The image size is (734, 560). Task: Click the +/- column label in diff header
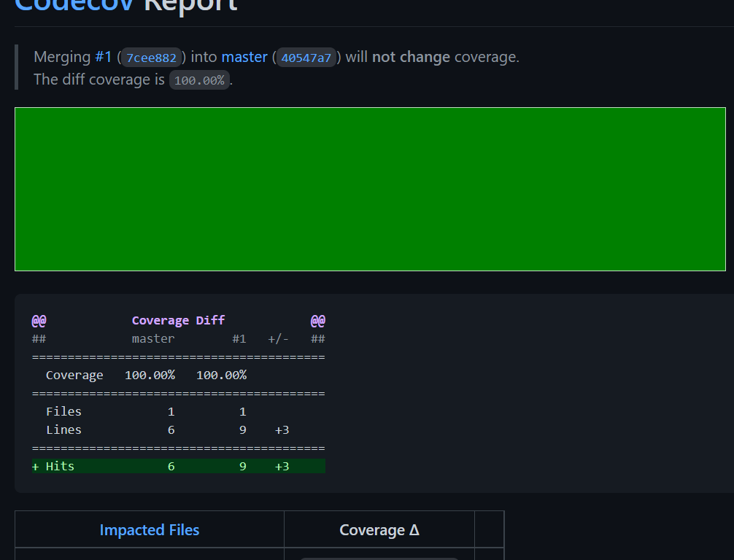click(278, 338)
